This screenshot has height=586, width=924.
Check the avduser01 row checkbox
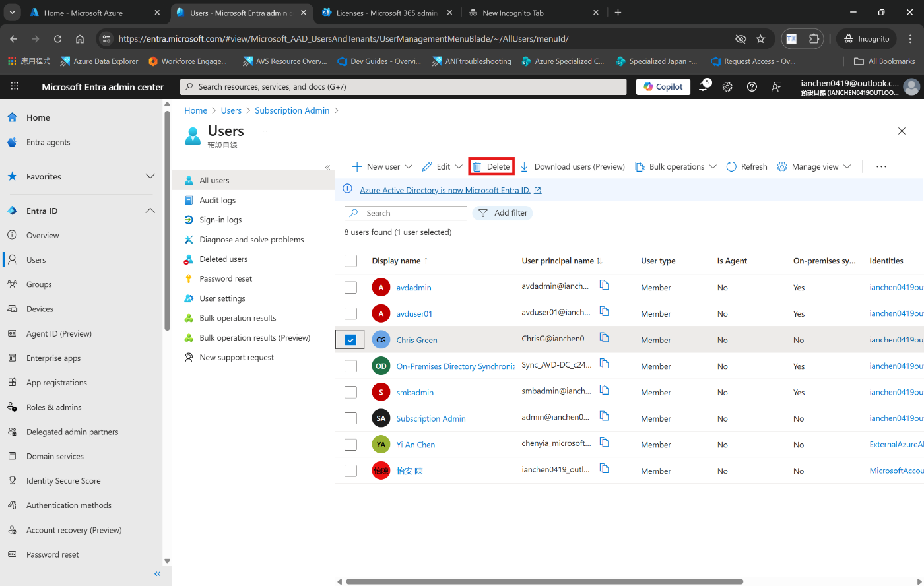(350, 313)
